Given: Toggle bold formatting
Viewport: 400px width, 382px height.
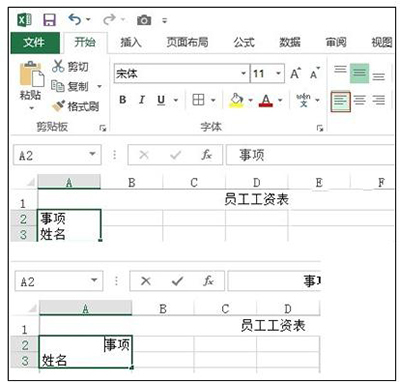Looking at the screenshot, I should 122,100.
